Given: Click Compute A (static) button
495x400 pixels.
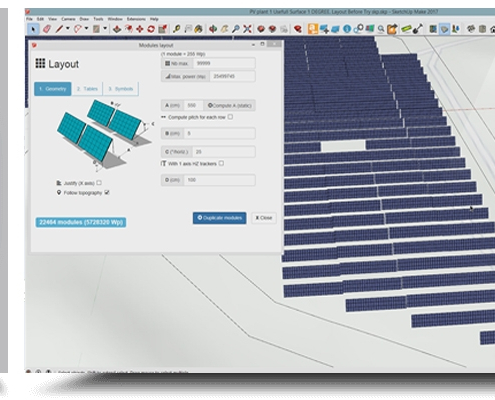Looking at the screenshot, I should coord(229,105).
